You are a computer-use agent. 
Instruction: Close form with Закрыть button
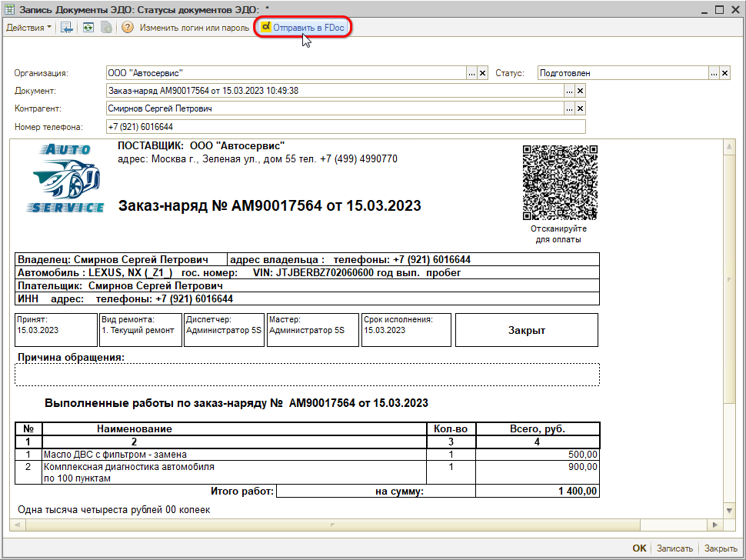click(721, 548)
